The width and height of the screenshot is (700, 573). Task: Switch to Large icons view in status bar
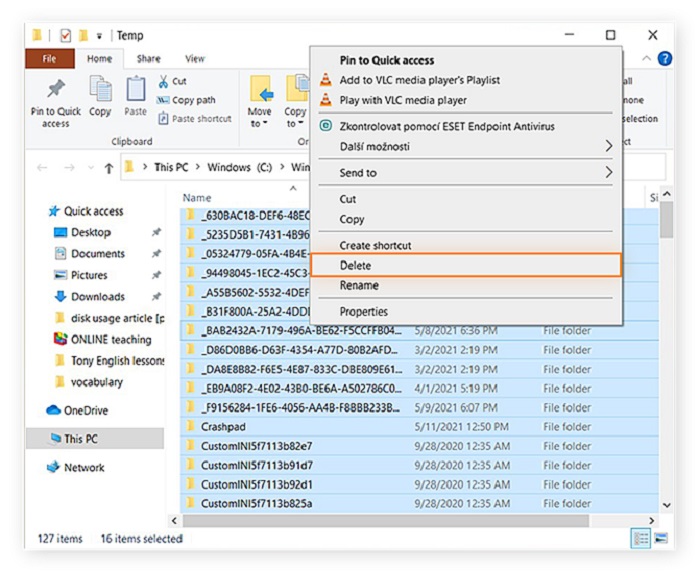pyautogui.click(x=661, y=538)
